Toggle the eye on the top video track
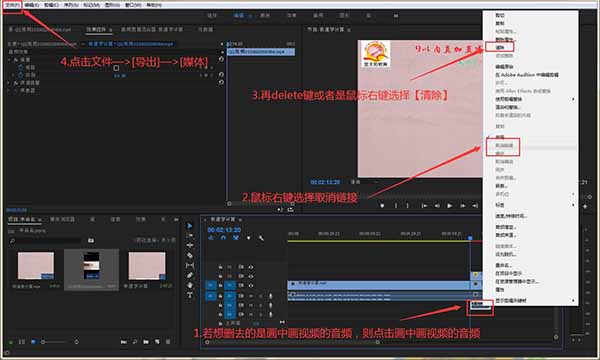600x360 pixels. click(x=251, y=267)
